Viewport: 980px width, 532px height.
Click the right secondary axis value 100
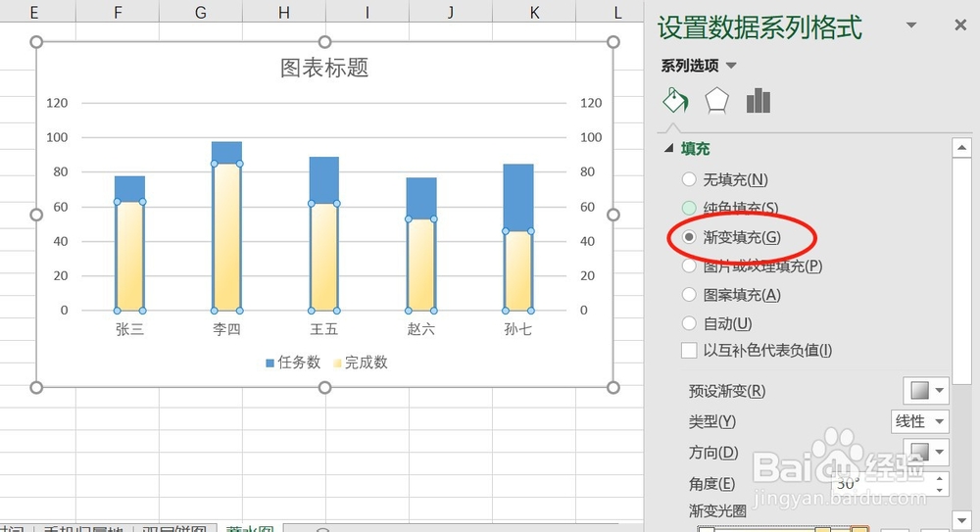tap(591, 137)
